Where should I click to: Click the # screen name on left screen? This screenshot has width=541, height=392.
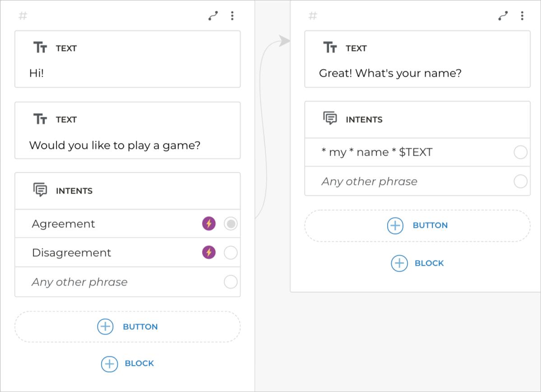23,16
